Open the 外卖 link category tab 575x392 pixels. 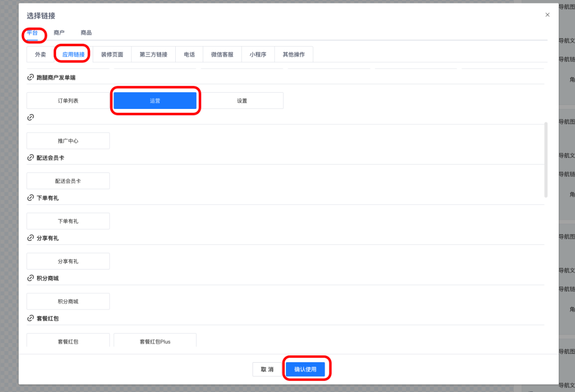tap(40, 54)
